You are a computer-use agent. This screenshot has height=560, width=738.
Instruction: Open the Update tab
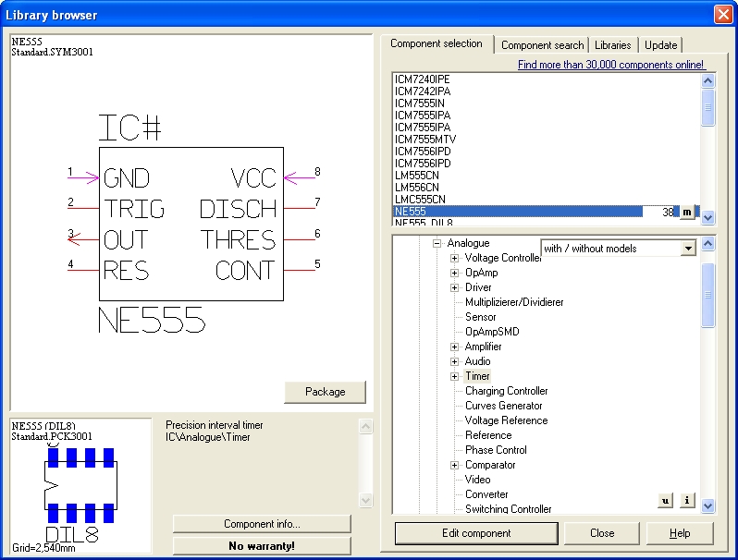pyautogui.click(x=660, y=44)
